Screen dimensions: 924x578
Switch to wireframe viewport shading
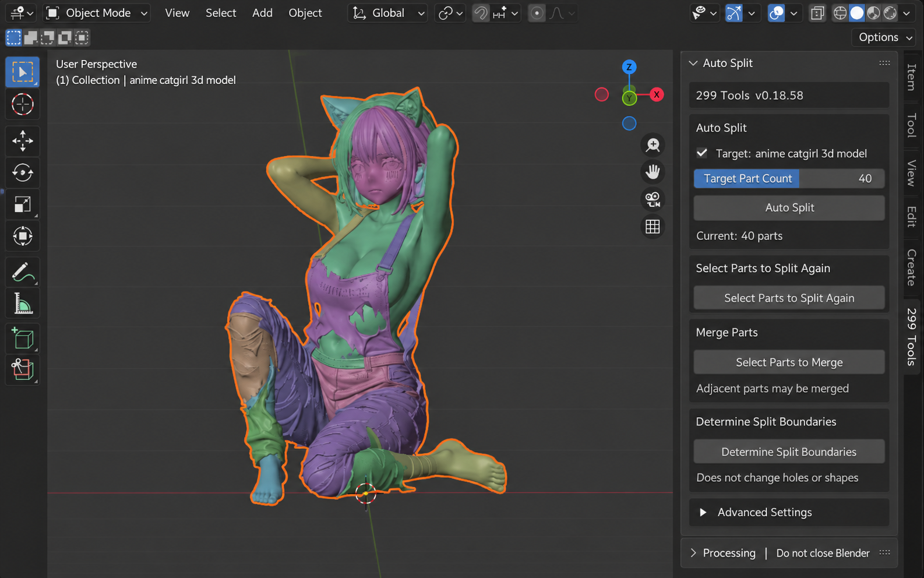(x=840, y=13)
